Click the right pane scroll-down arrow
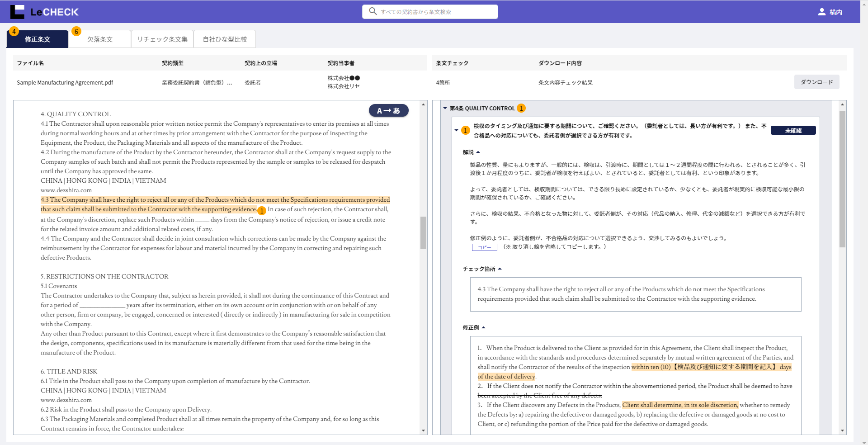 point(842,431)
